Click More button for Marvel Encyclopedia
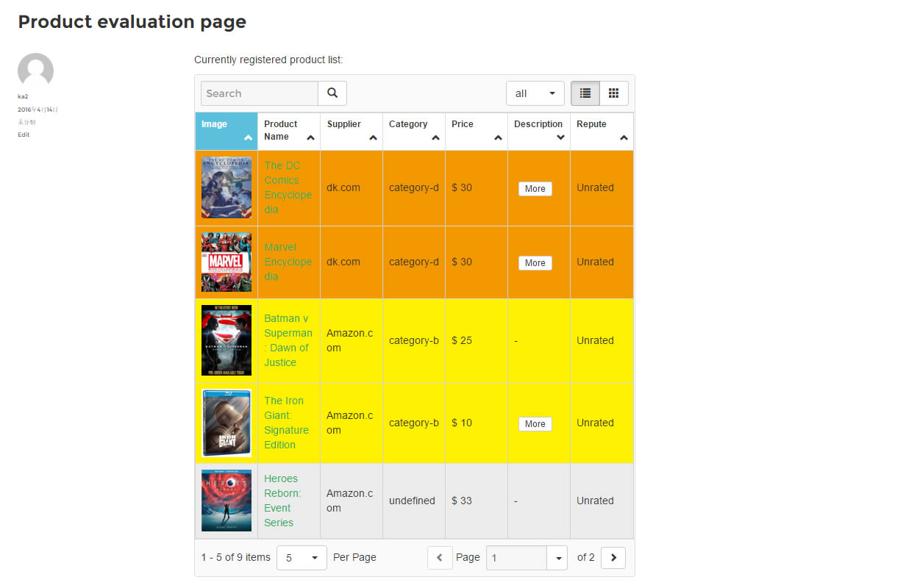Viewport: 906px width, 588px height. 535,262
